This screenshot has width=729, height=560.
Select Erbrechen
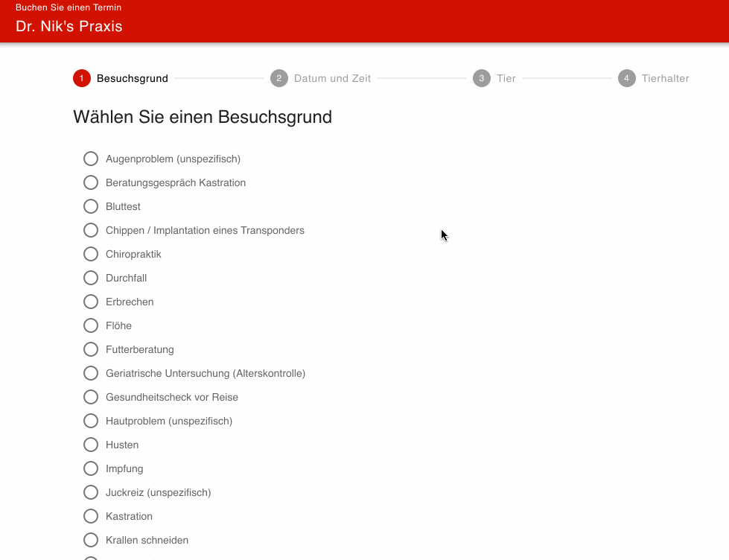[x=90, y=302]
